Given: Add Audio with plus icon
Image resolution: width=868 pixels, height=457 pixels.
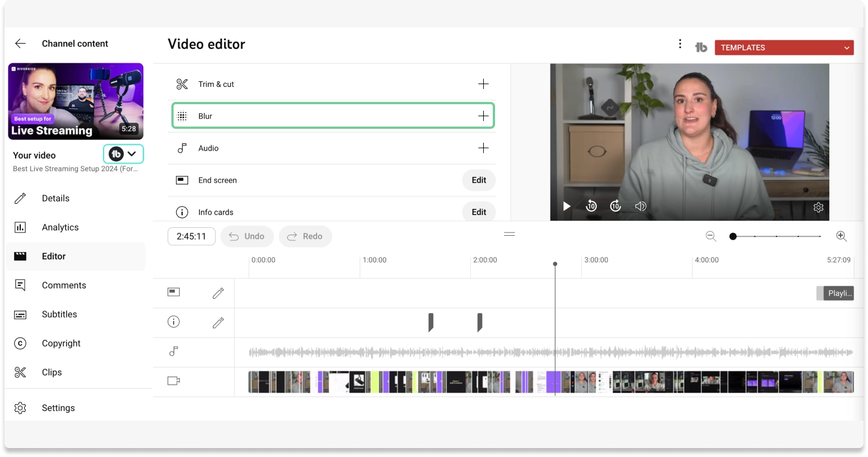Looking at the screenshot, I should tap(483, 148).
